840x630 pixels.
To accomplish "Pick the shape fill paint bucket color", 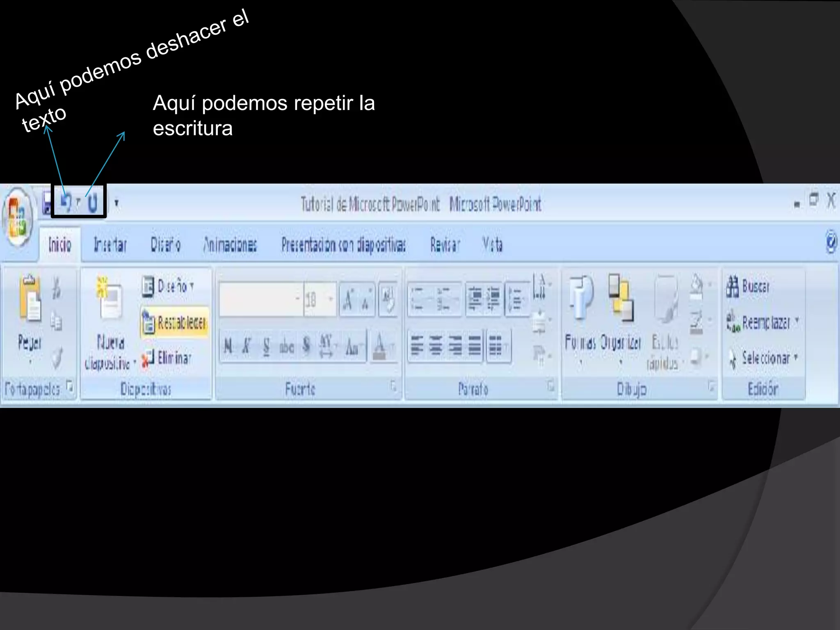I will click(x=696, y=286).
